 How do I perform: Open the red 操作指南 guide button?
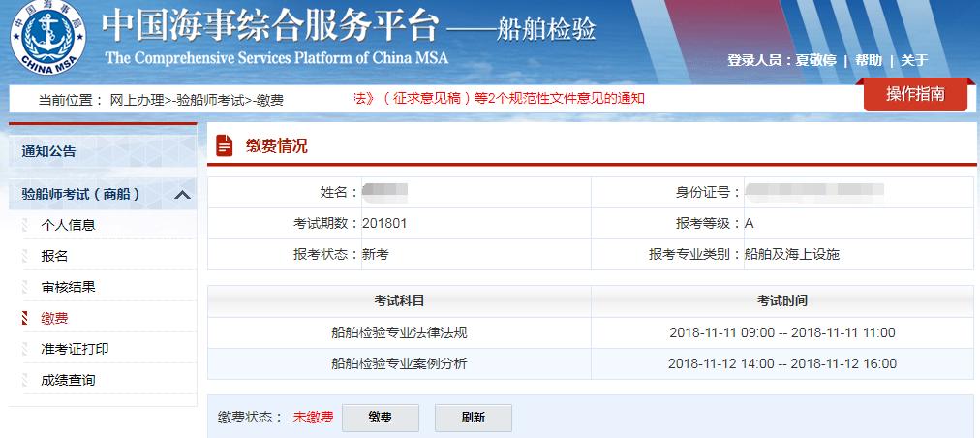click(914, 94)
